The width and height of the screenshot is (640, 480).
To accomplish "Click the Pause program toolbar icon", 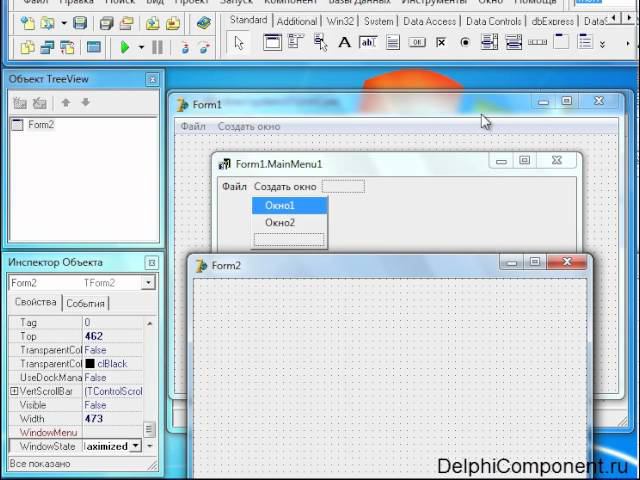I will point(157,47).
